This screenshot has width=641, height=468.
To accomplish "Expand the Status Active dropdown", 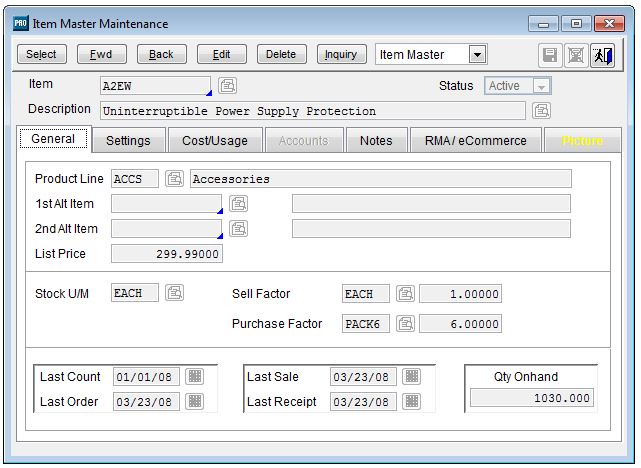I will (x=541, y=86).
